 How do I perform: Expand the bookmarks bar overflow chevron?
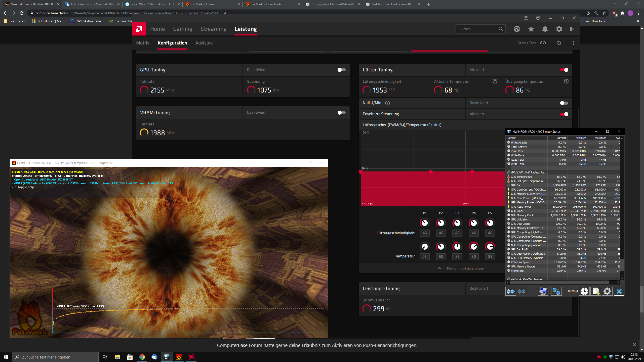click(638, 21)
